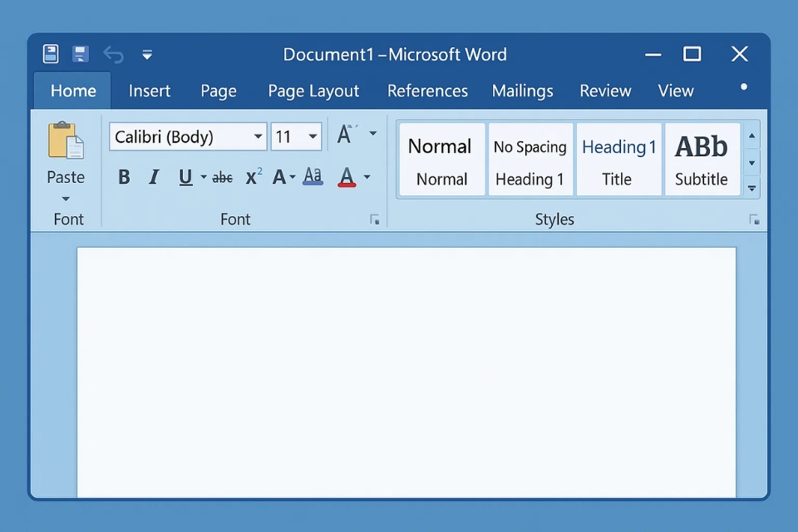
Task: Toggle the highlight (Aa) formatting option
Action: (312, 176)
